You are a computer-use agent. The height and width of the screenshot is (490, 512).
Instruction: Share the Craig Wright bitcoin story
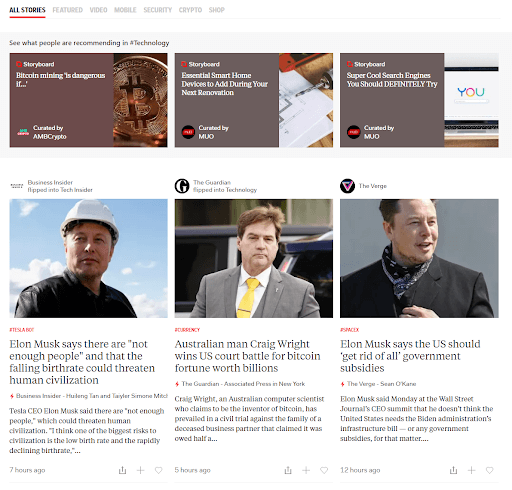(x=288, y=470)
